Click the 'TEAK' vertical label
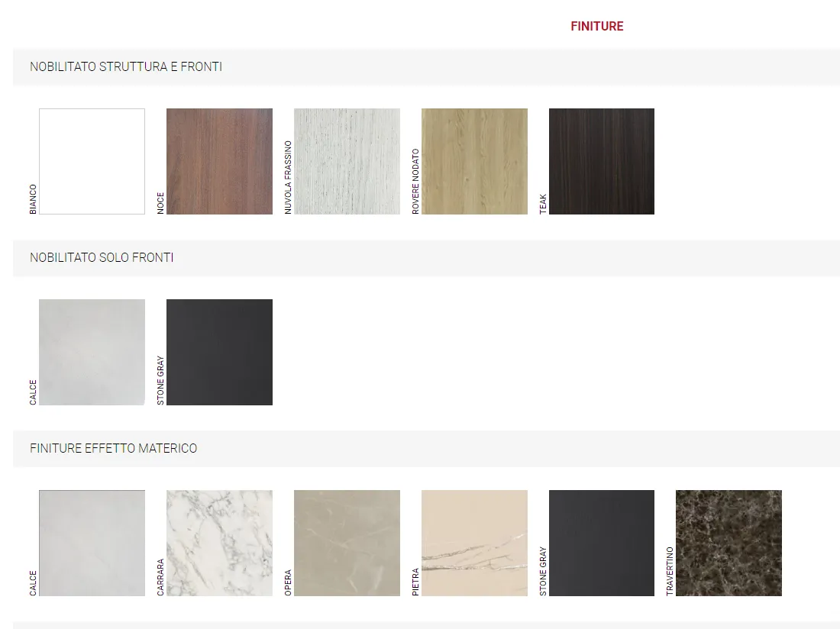The height and width of the screenshot is (629, 840). pyautogui.click(x=543, y=204)
